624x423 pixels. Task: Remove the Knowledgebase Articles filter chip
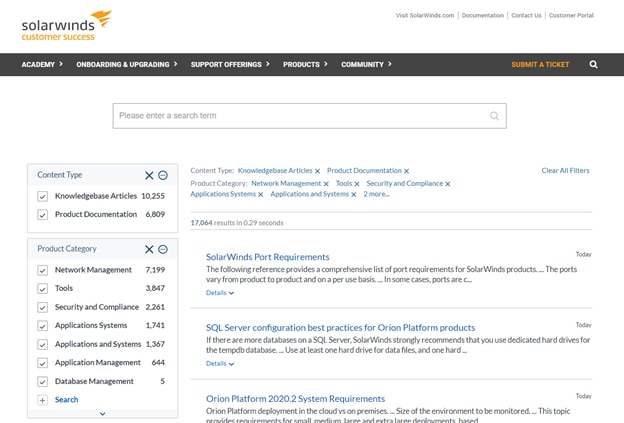coord(317,171)
